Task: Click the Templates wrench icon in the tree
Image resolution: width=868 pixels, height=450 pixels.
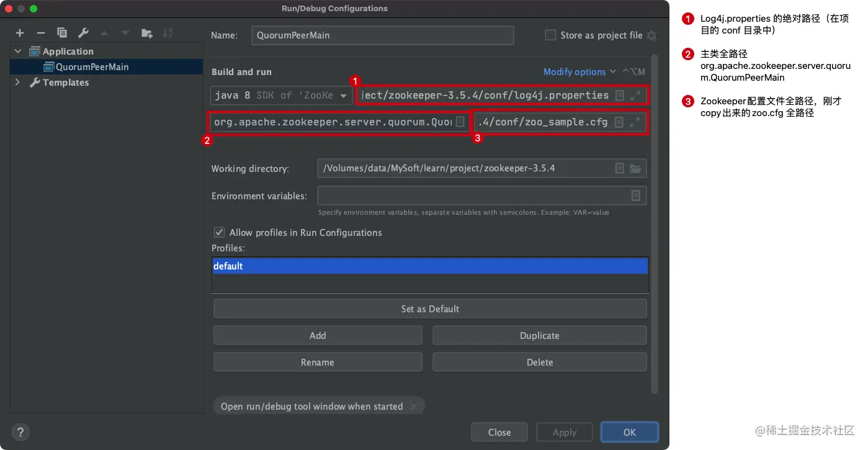Action: click(35, 83)
